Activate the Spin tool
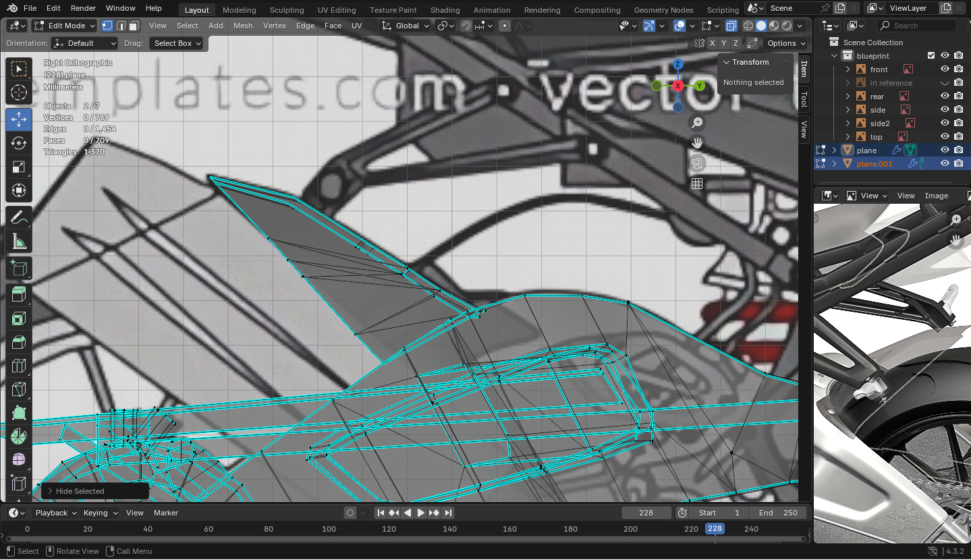The width and height of the screenshot is (971, 560). (19, 437)
